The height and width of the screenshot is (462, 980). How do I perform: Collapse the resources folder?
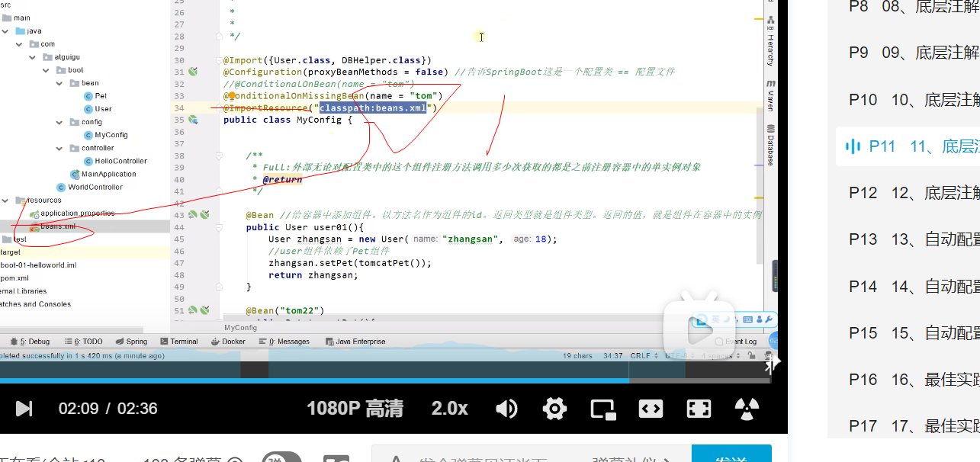coord(7,201)
